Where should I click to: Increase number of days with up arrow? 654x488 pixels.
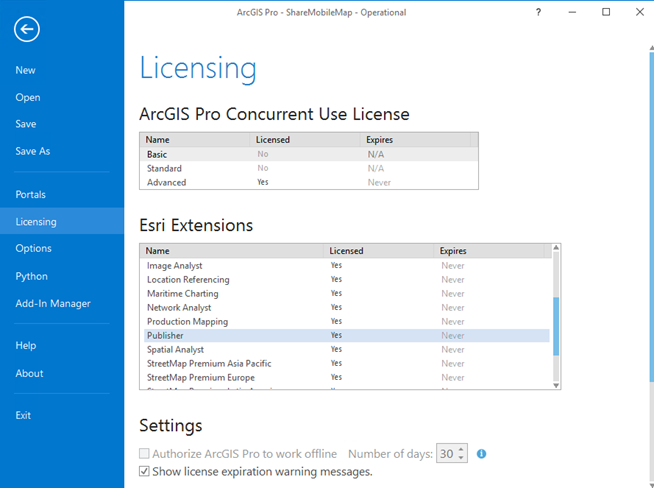[x=461, y=449]
